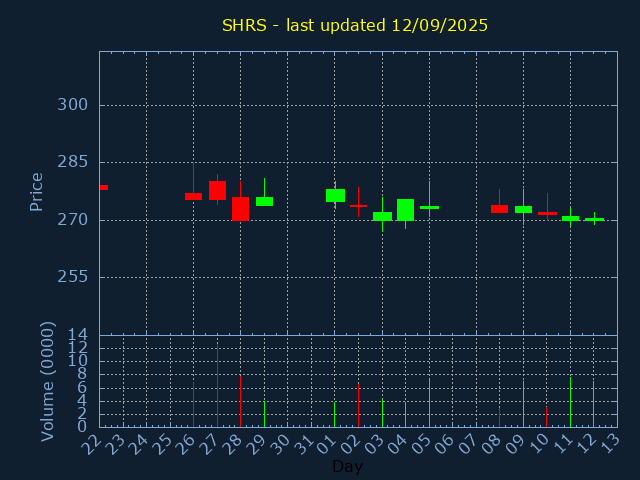Click the chart title 'SHRS - last updated 12/09/2025'
Screen dimensions: 640x480
(x=355, y=25)
